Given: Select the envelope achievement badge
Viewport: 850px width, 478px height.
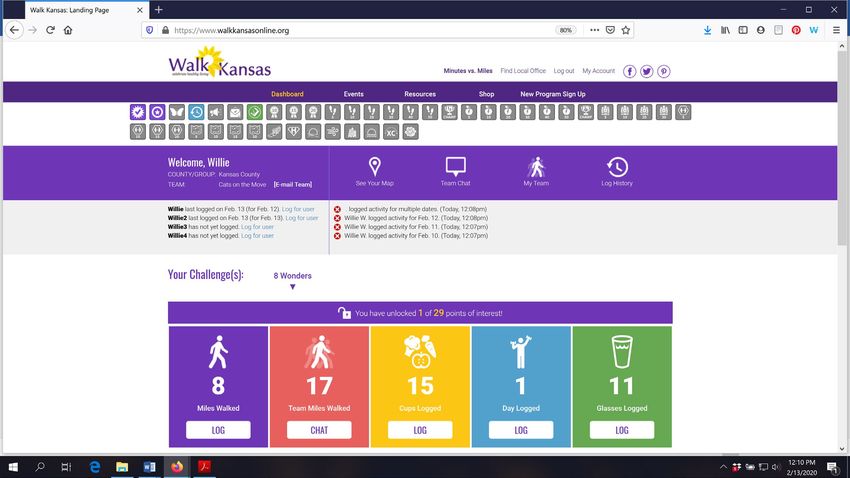Looking at the screenshot, I should point(235,112).
